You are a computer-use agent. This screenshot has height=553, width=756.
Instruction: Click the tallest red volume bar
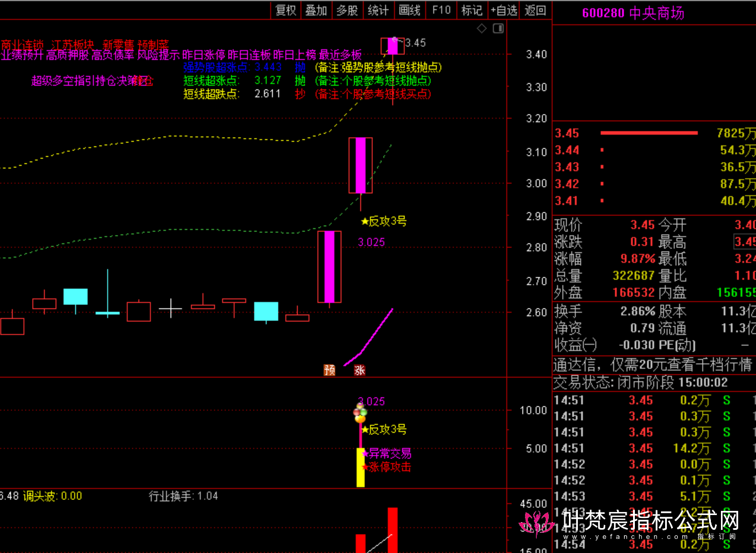coord(393,530)
